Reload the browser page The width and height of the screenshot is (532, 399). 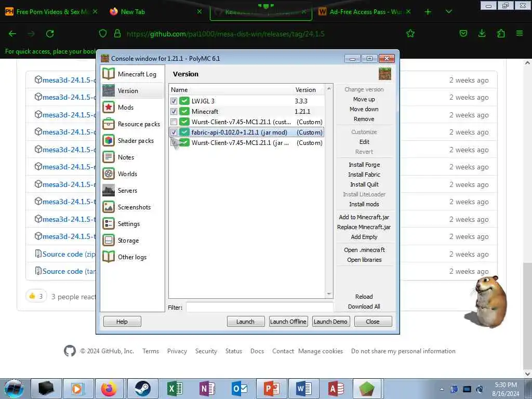[50, 34]
